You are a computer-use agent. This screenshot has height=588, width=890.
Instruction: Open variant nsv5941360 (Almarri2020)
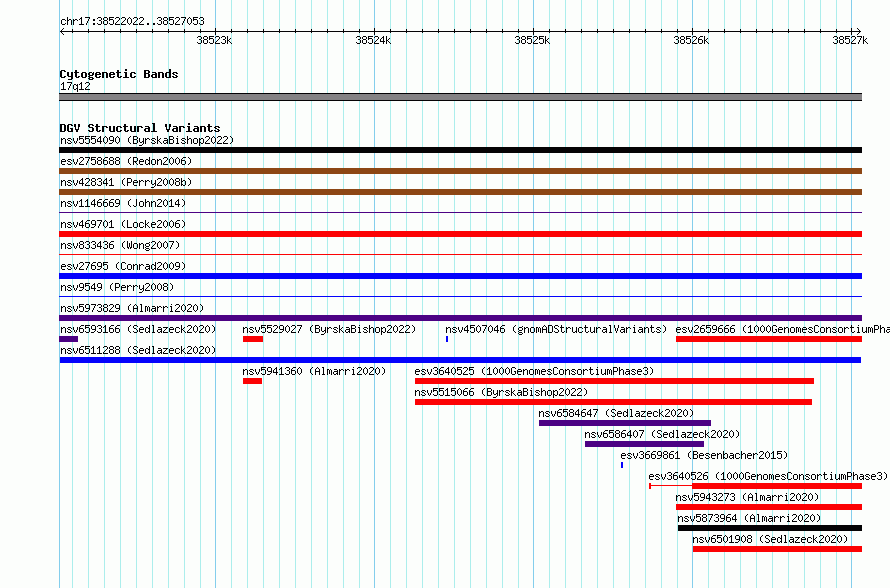tap(314, 371)
